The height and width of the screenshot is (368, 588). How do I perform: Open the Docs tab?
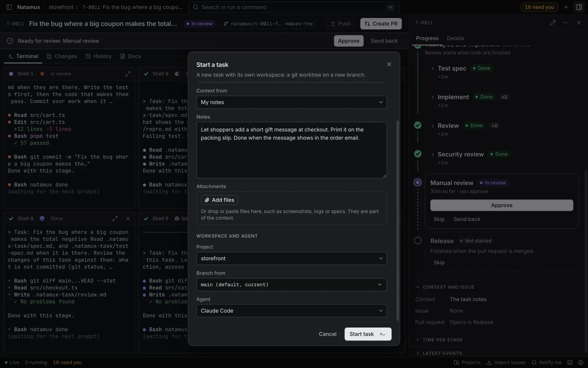click(x=130, y=56)
